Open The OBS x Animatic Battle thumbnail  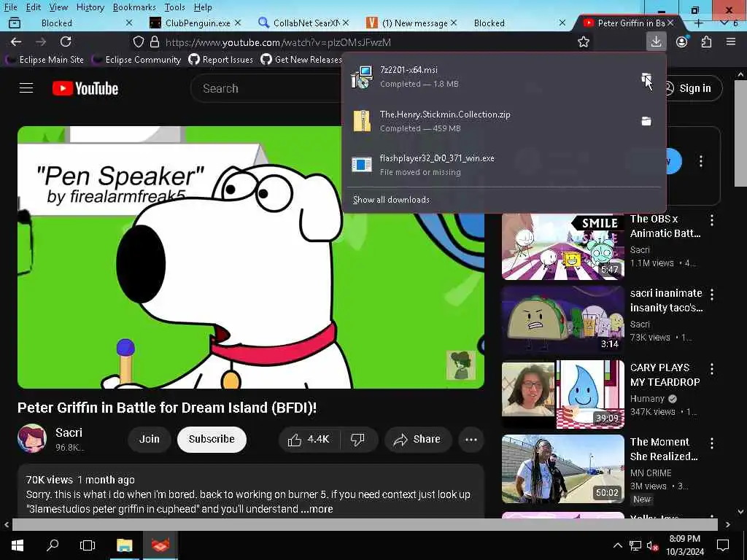point(562,246)
